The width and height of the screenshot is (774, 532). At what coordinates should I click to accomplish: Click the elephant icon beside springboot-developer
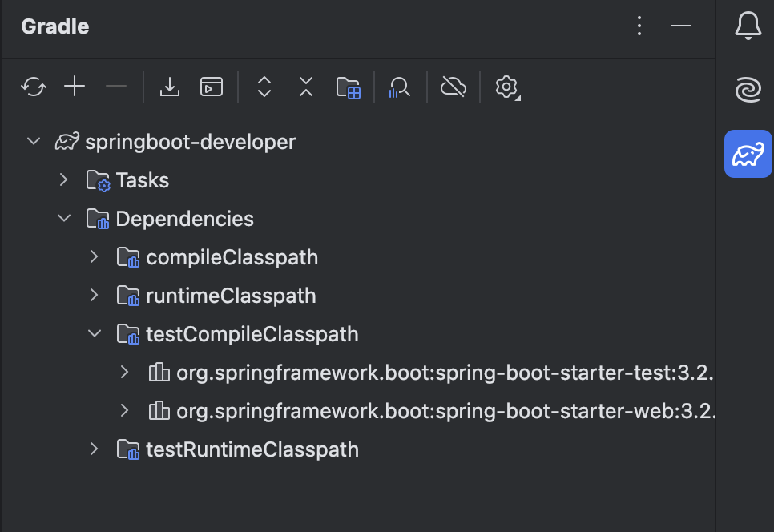coord(67,142)
